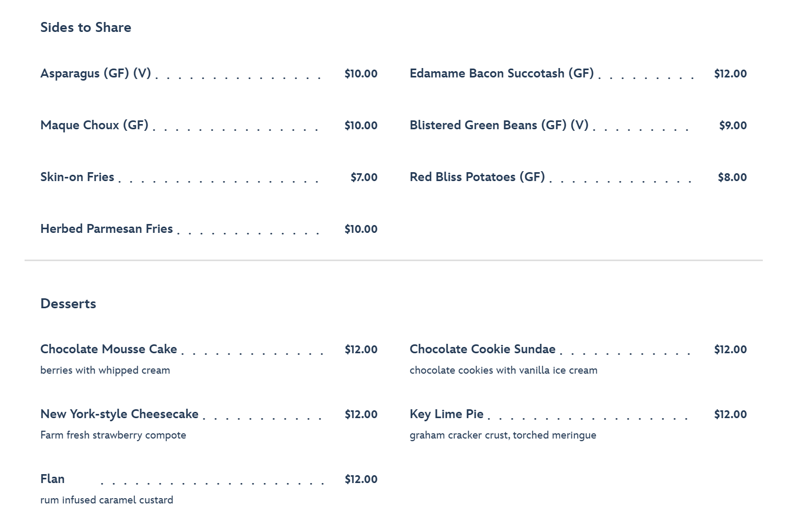Viewport: 812px width, 516px height.
Task: Click the Skin-on Fries item
Action: pyautogui.click(x=77, y=177)
